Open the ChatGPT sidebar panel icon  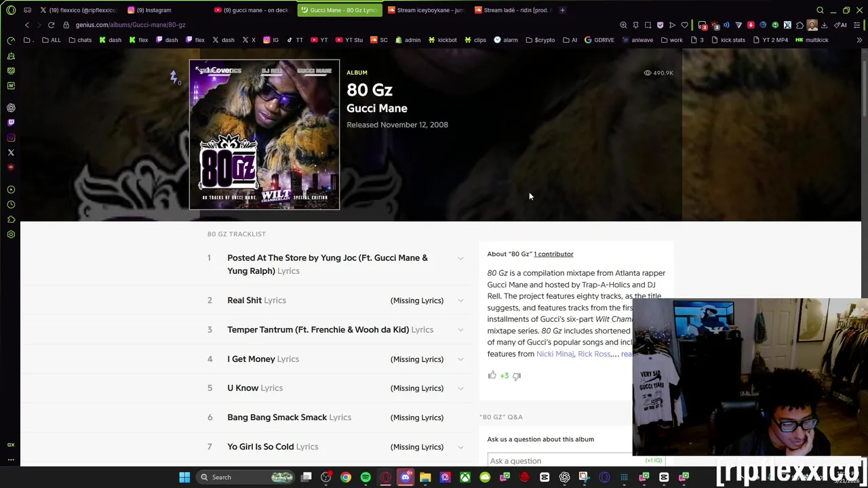(11, 108)
